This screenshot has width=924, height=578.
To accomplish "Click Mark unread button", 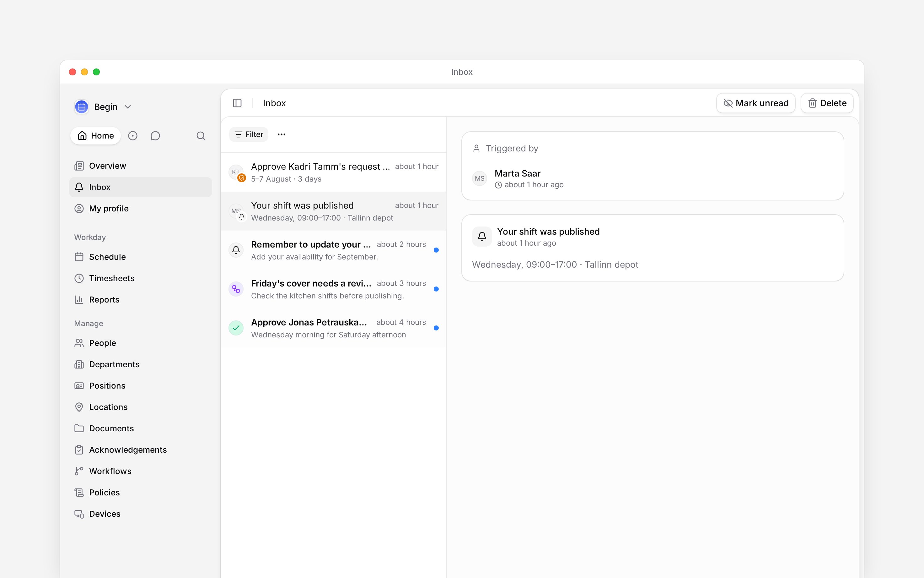I will (756, 103).
